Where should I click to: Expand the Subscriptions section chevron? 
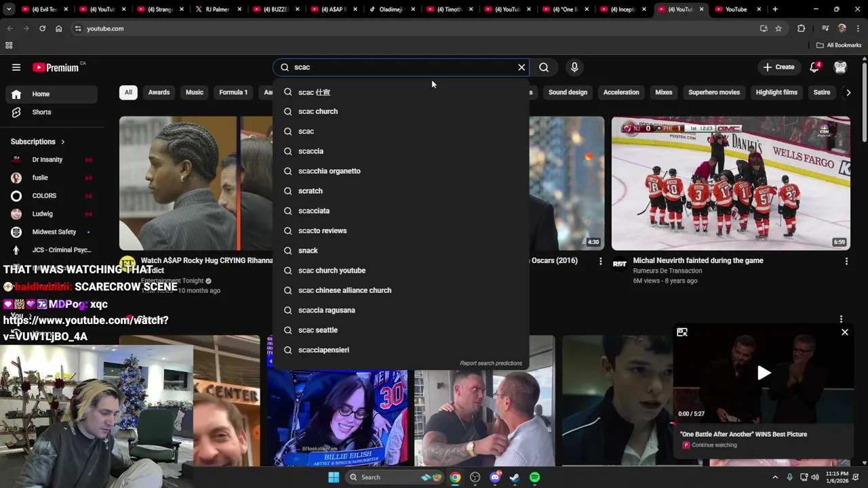(63, 142)
